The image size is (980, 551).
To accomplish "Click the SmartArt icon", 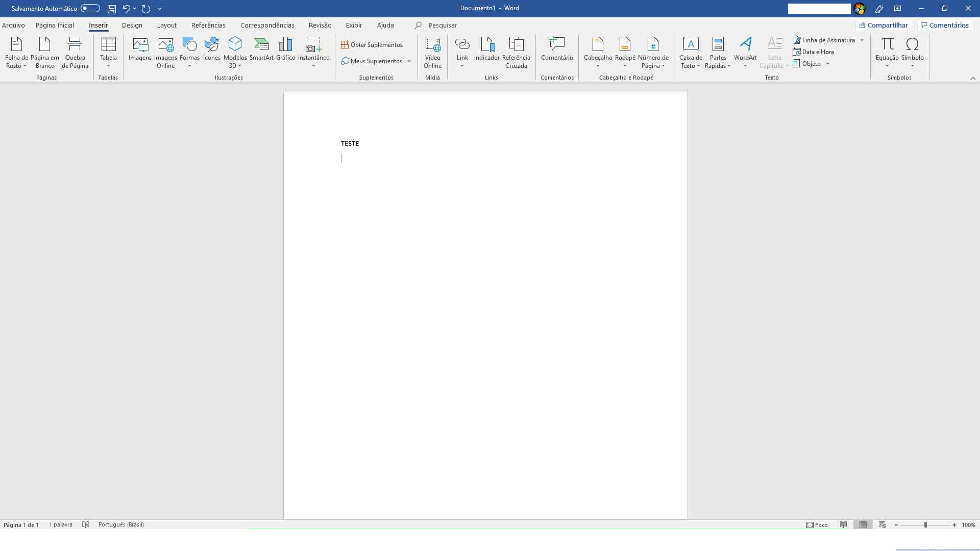I will pyautogui.click(x=261, y=50).
